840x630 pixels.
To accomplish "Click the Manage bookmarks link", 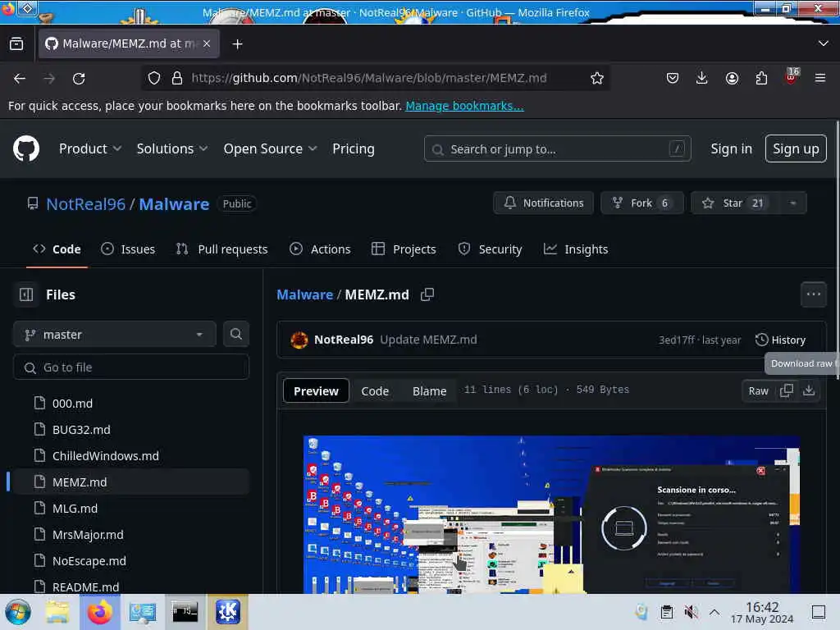I will click(464, 106).
